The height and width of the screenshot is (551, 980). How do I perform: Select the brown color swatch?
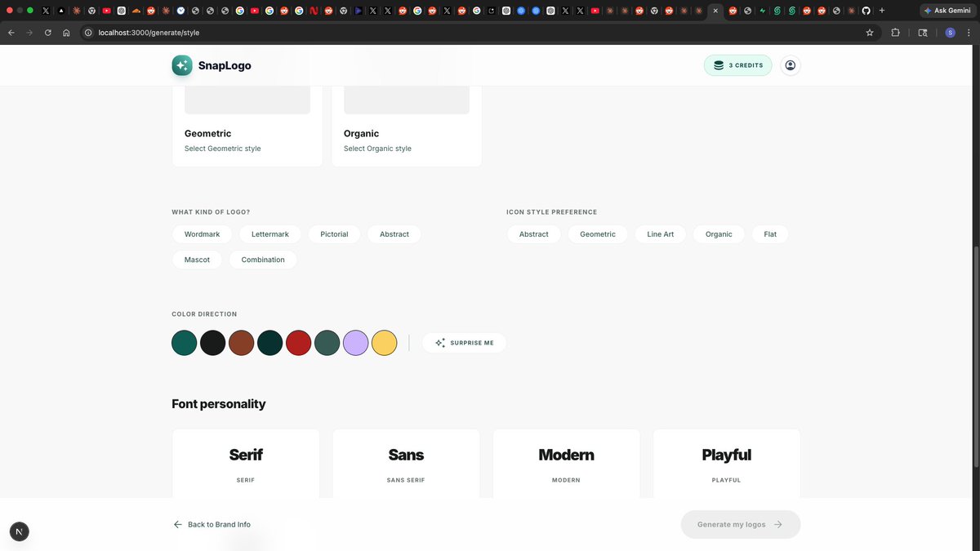pyautogui.click(x=242, y=343)
